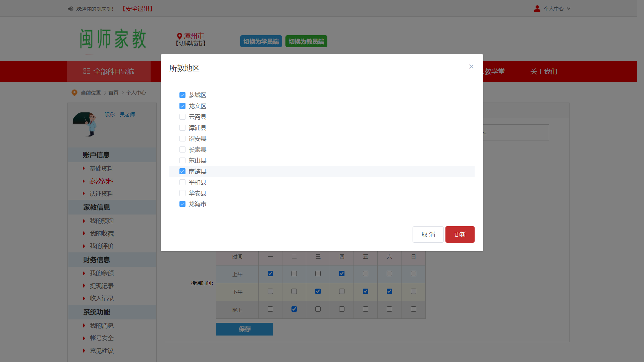644x362 pixels.
Task: Click the 闽师家教 logo
Action: [113, 39]
